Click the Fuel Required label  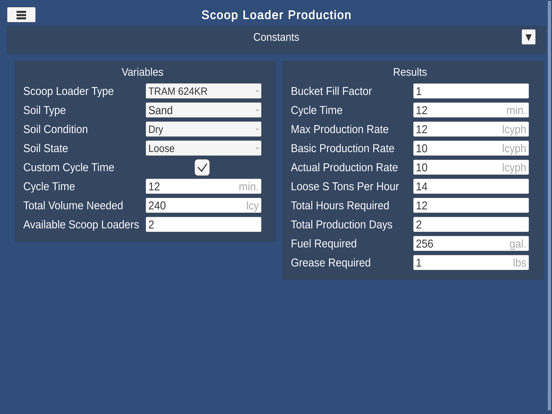pyautogui.click(x=324, y=244)
